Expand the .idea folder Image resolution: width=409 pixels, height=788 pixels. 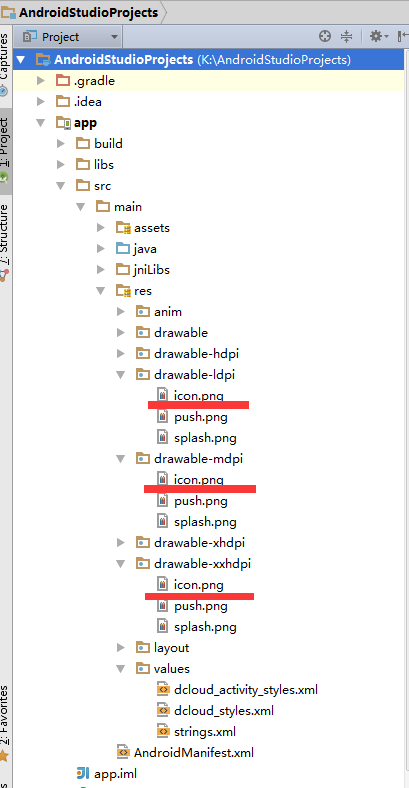(41, 102)
